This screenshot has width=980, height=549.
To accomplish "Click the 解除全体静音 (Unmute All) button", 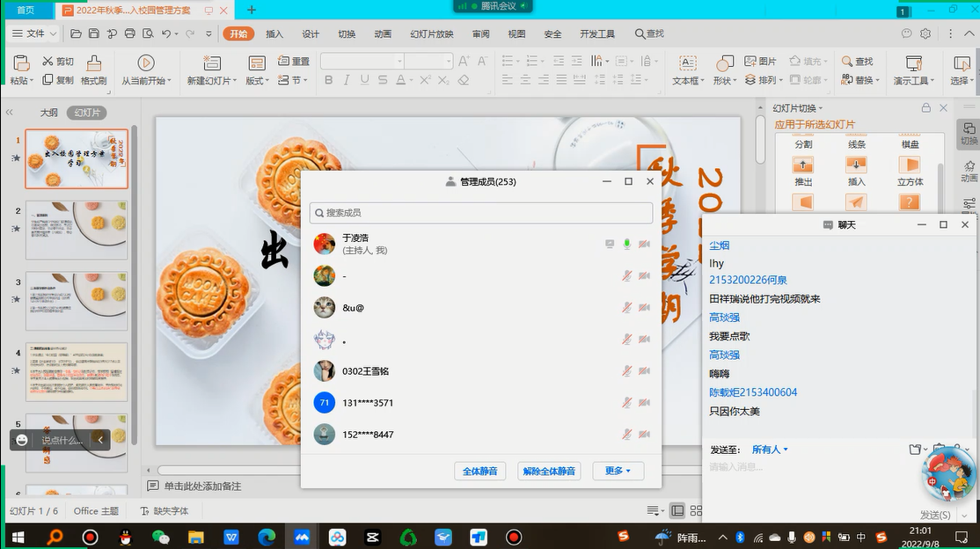I will [549, 472].
